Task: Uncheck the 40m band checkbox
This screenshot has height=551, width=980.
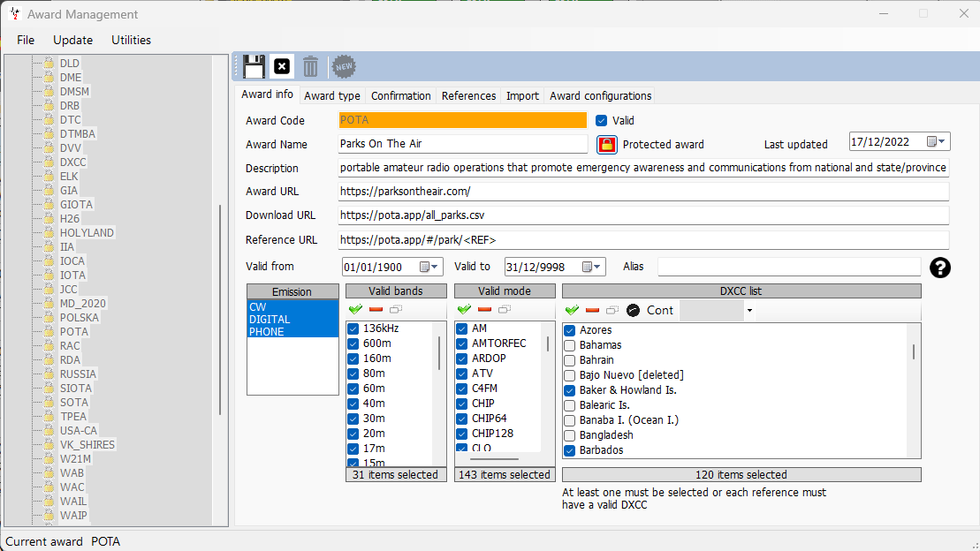Action: [x=353, y=404]
